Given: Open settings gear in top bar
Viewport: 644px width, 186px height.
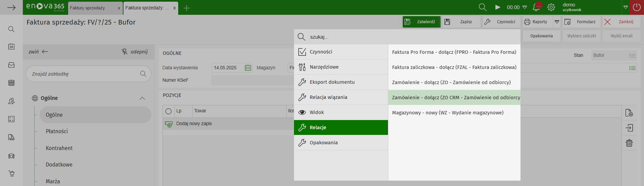Looking at the screenshot, I should click(551, 7).
